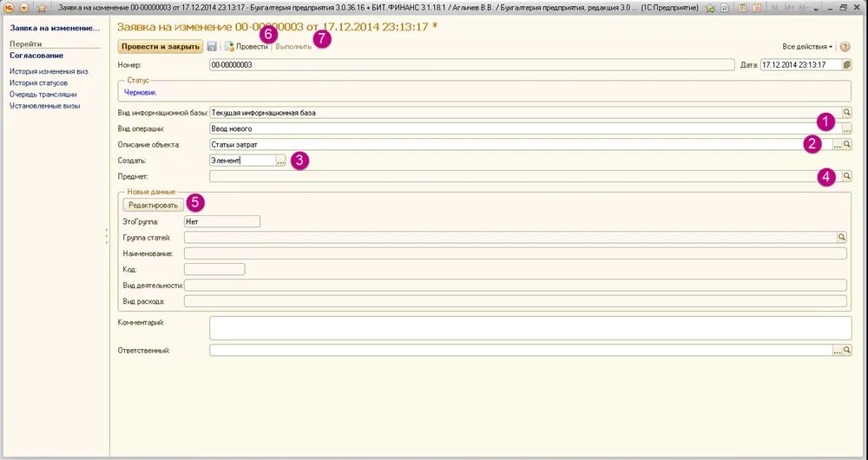Open selection ellipsis for Описание объекта
The image size is (868, 460).
(837, 144)
